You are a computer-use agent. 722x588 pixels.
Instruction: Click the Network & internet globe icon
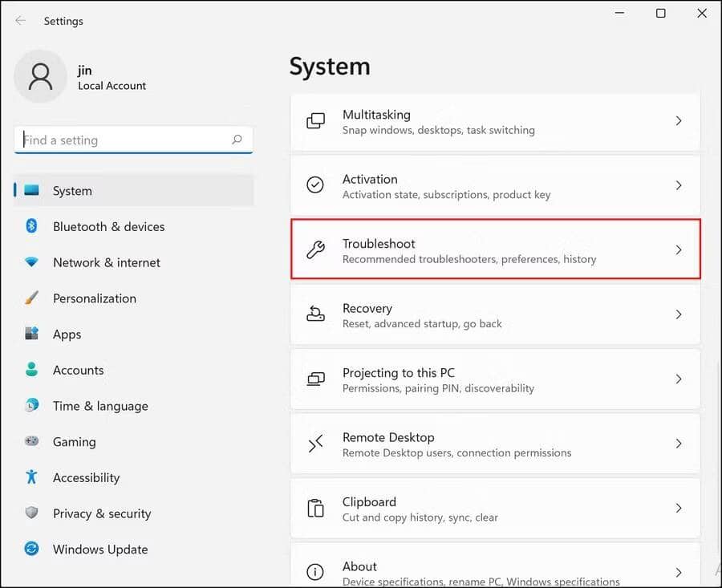click(30, 262)
